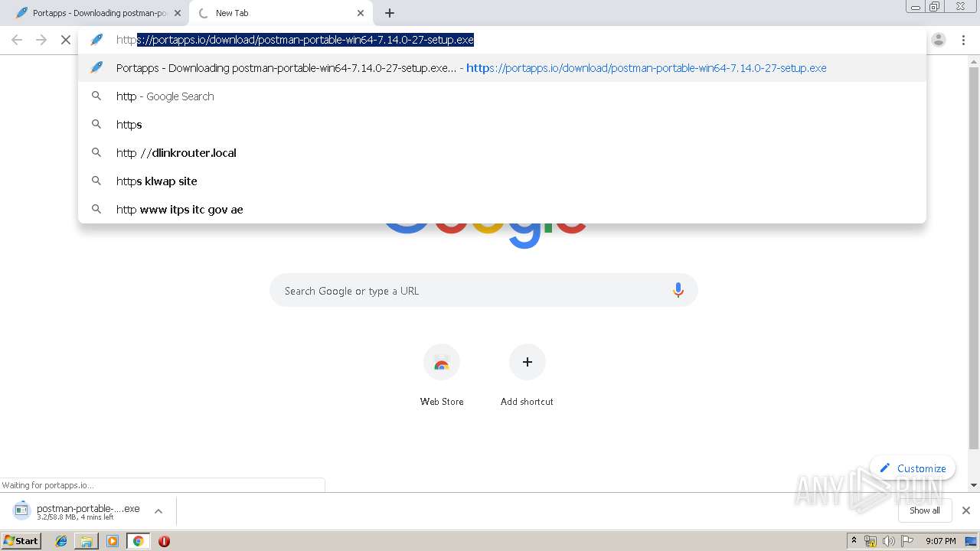The height and width of the screenshot is (551, 980).
Task: Select the 'http - Google Search' suggestion
Action: (502, 96)
